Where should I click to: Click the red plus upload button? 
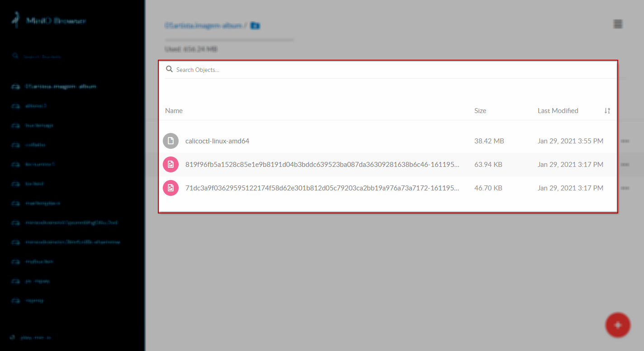point(618,325)
